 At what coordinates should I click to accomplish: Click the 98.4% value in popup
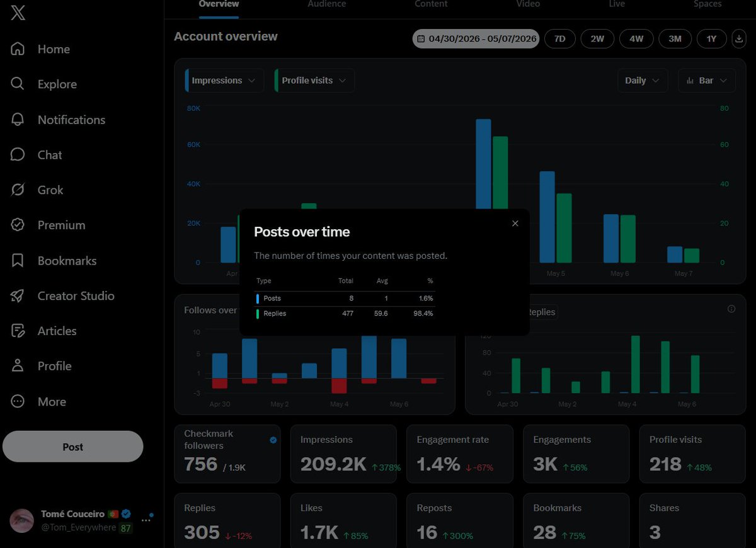(423, 314)
